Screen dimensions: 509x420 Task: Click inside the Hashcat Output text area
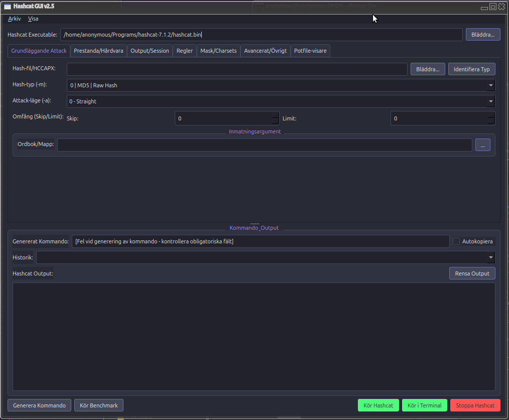(x=254, y=337)
